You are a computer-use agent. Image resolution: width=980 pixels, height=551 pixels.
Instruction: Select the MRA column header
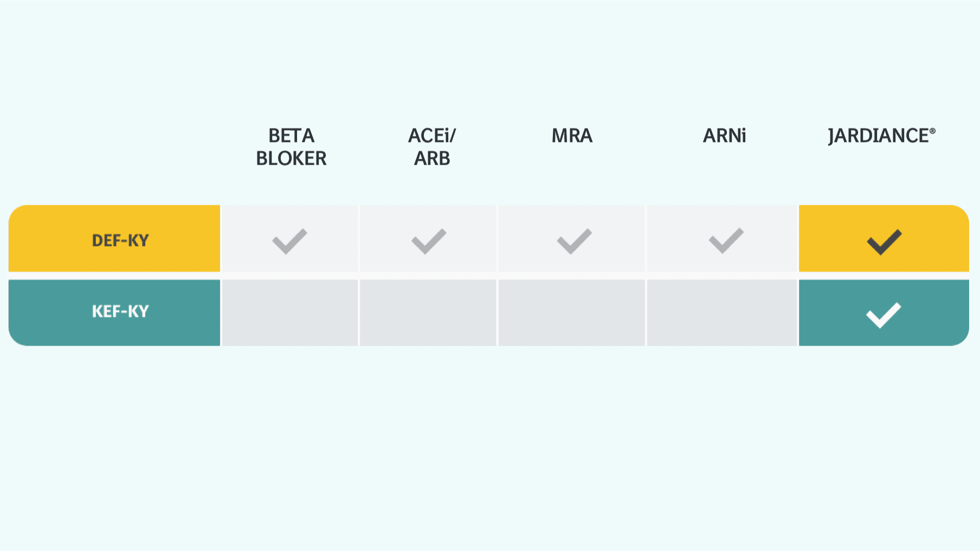tap(572, 135)
